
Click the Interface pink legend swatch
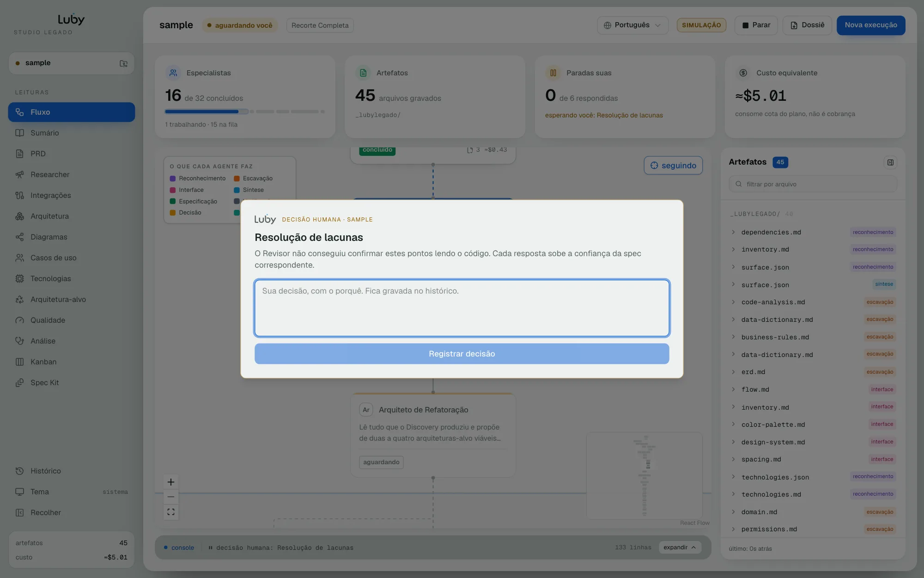click(173, 190)
